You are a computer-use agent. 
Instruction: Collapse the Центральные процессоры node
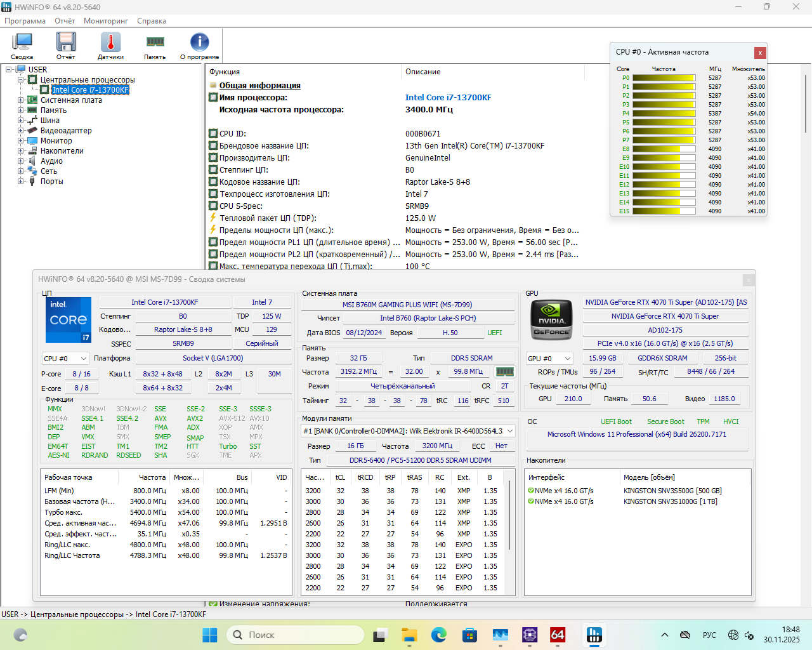coord(21,80)
